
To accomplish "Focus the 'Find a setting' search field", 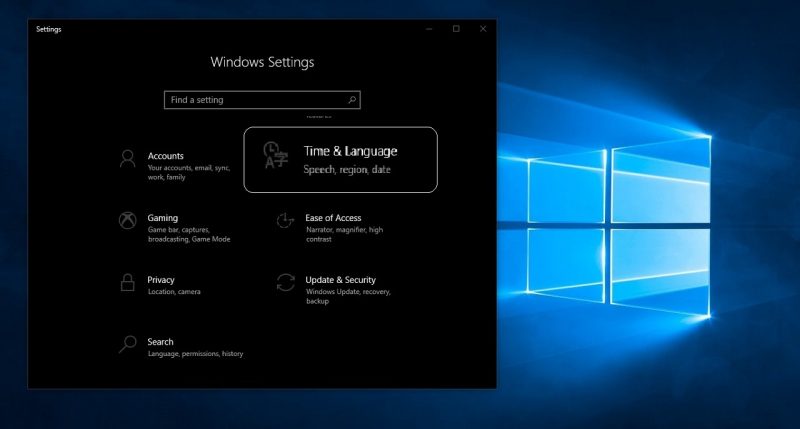I will pyautogui.click(x=255, y=100).
